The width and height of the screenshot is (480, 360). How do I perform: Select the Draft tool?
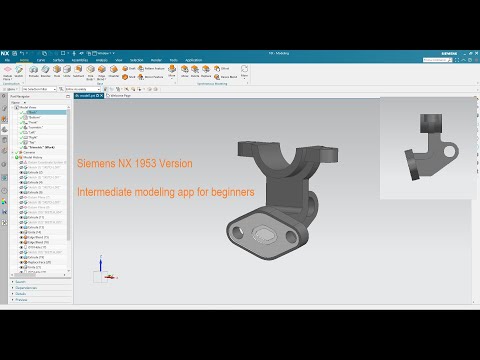[x=129, y=68]
